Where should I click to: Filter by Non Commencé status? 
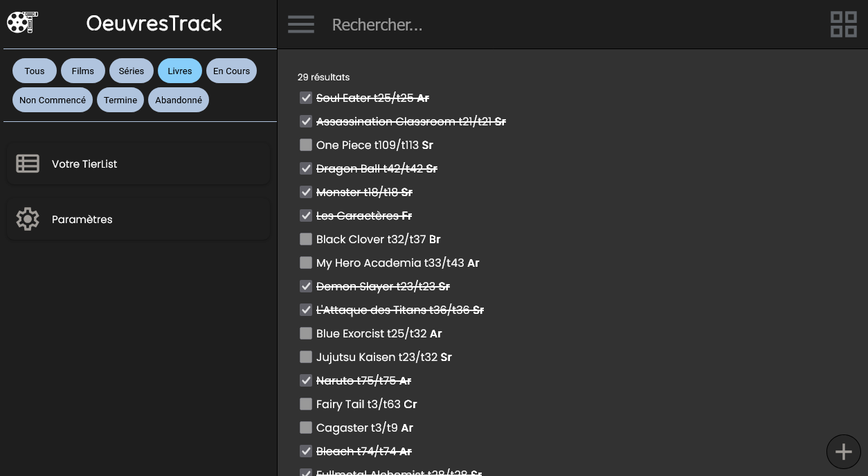(x=53, y=100)
